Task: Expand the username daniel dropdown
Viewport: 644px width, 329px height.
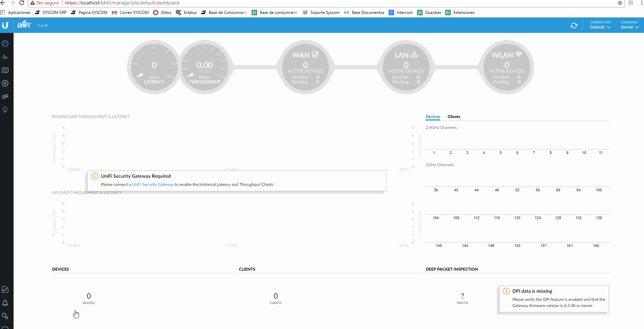Action: [x=630, y=25]
